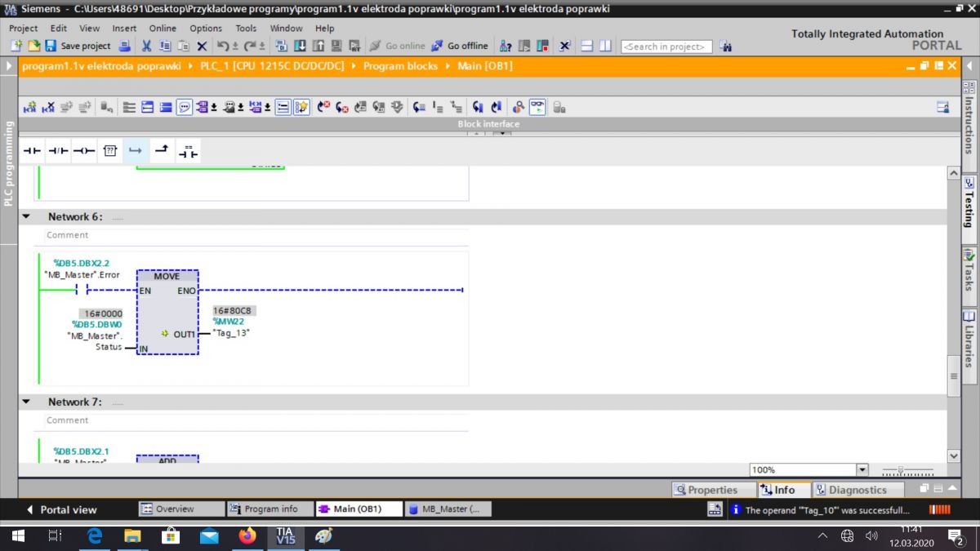The width and height of the screenshot is (980, 551).
Task: Toggle favorites display in the editor
Action: [301, 107]
